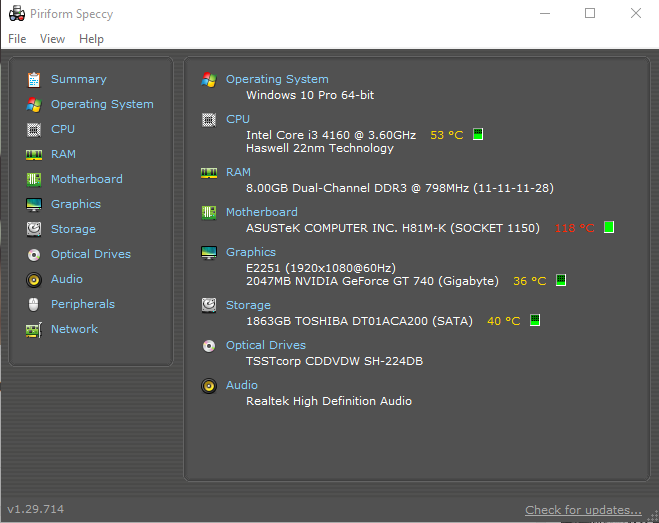The height and width of the screenshot is (523, 659).
Task: Click the 'E2251 (1920x1080@60Hz)' monitor line
Action: (321, 268)
